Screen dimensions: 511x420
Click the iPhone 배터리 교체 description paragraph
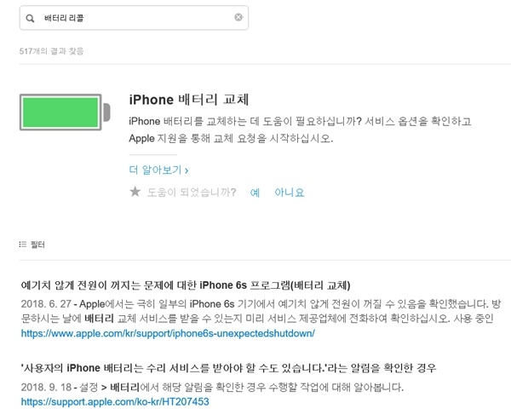click(x=300, y=129)
